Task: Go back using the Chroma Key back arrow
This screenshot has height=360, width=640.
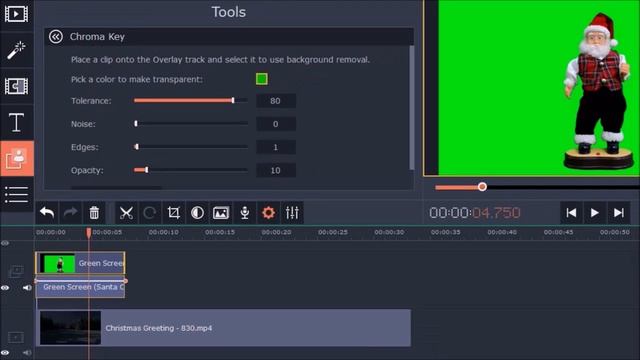Action: pyautogui.click(x=56, y=37)
